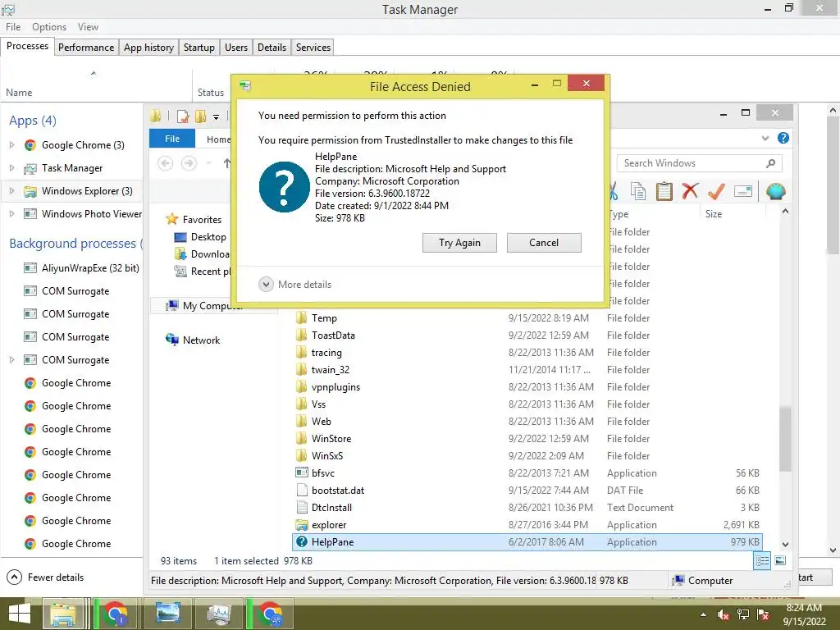Expand the Explorer ribbon chevron
The width and height of the screenshot is (840, 630).
[x=765, y=138]
